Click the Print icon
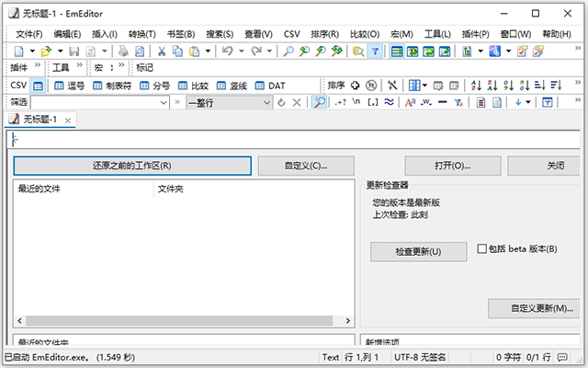 [x=123, y=52]
